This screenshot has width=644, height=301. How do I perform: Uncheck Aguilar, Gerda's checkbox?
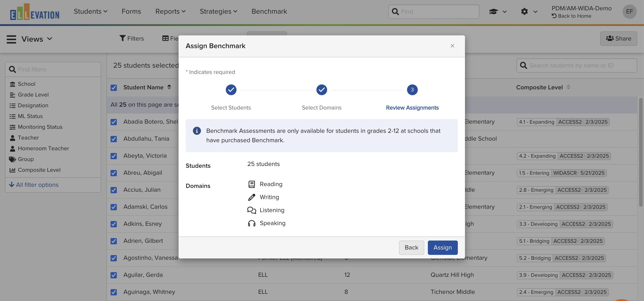click(113, 275)
